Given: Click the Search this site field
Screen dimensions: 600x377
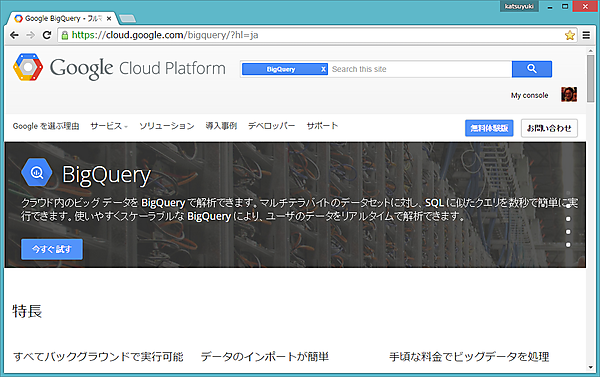Looking at the screenshot, I should click(420, 69).
